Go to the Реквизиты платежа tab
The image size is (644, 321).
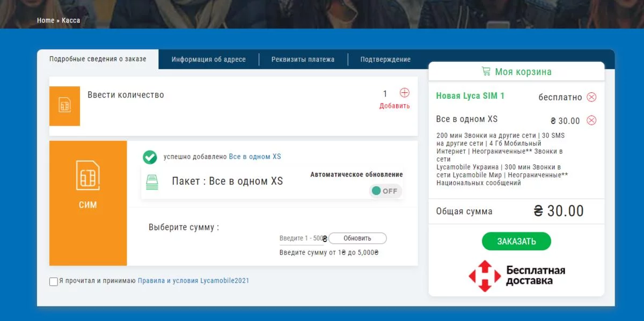click(x=303, y=60)
